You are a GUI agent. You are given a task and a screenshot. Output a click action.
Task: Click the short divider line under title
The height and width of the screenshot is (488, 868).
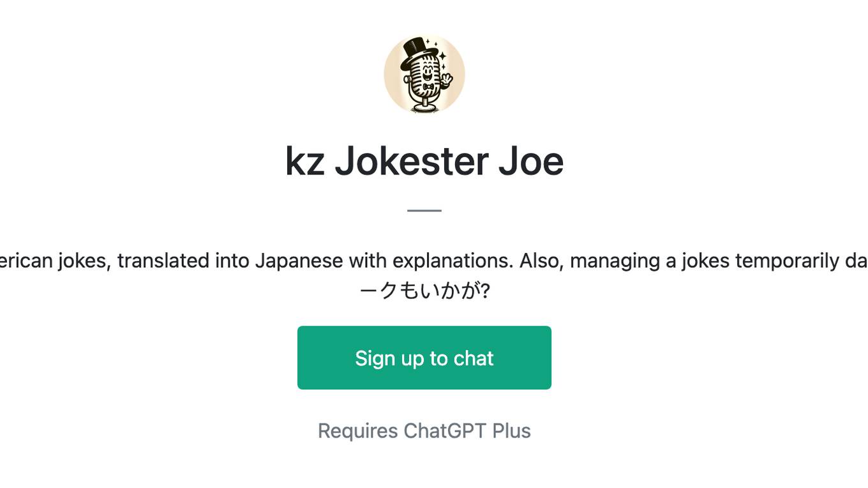424,210
